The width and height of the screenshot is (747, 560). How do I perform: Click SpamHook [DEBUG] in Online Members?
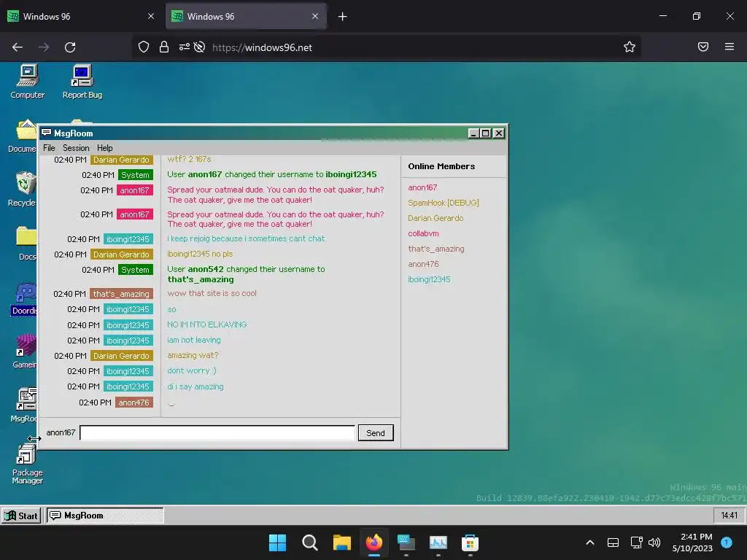click(444, 203)
